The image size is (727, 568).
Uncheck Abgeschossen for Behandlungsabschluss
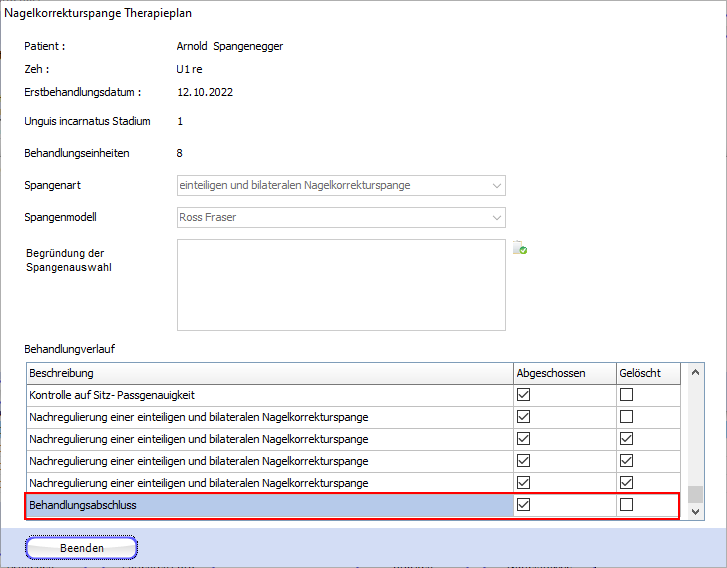tap(524, 505)
